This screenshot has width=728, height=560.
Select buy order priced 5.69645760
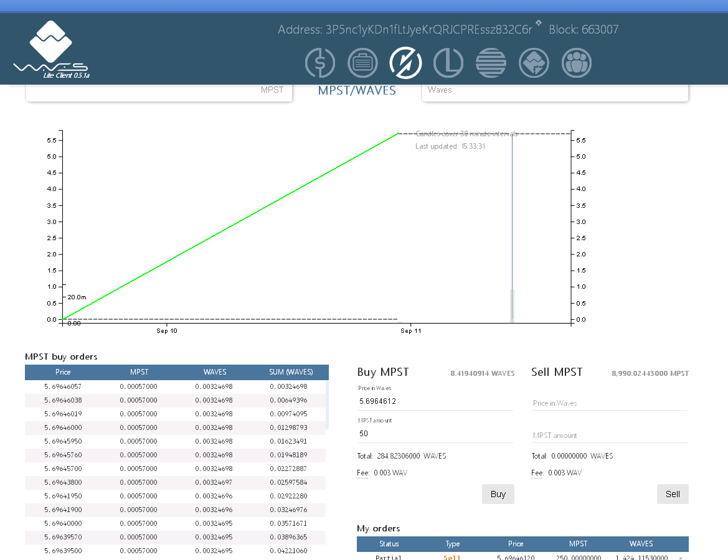point(176,455)
